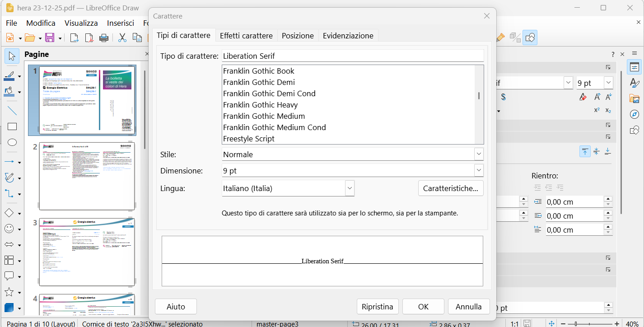Select the Rectangle drawing tool
644x327 pixels.
pyautogui.click(x=12, y=126)
